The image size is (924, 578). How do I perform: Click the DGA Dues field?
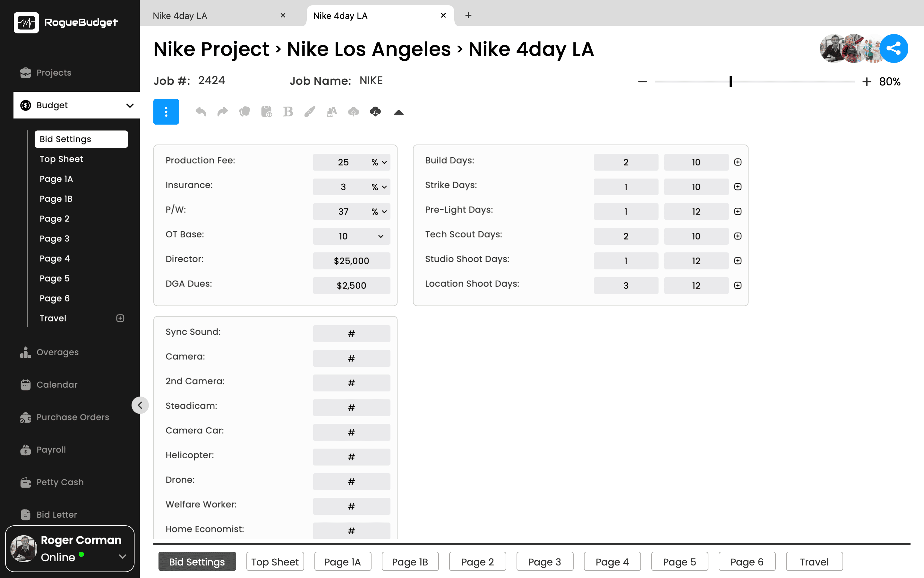(x=351, y=285)
